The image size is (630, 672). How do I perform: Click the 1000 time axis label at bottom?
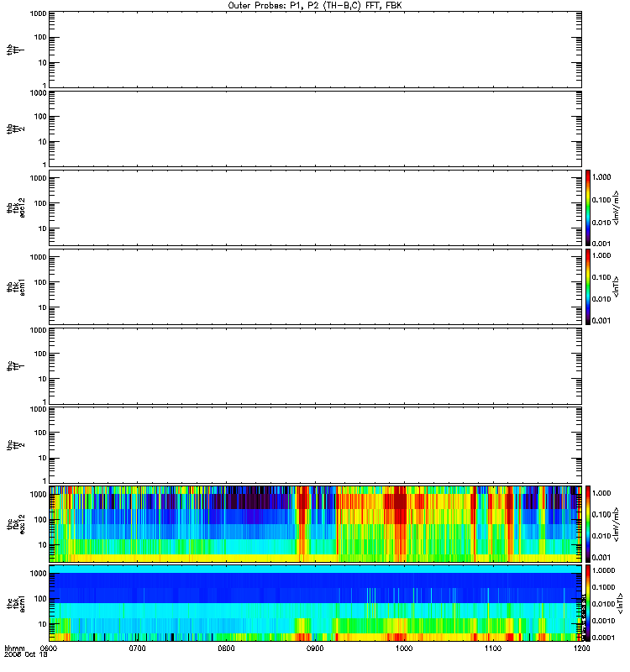[x=404, y=648]
